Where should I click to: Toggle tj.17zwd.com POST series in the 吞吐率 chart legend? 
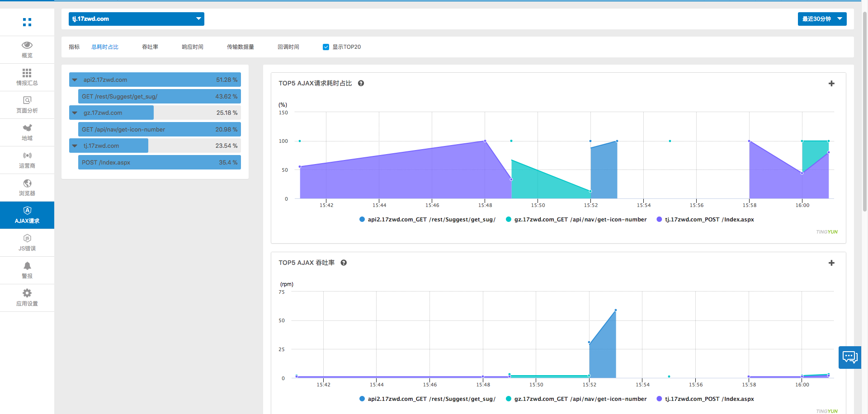point(705,399)
